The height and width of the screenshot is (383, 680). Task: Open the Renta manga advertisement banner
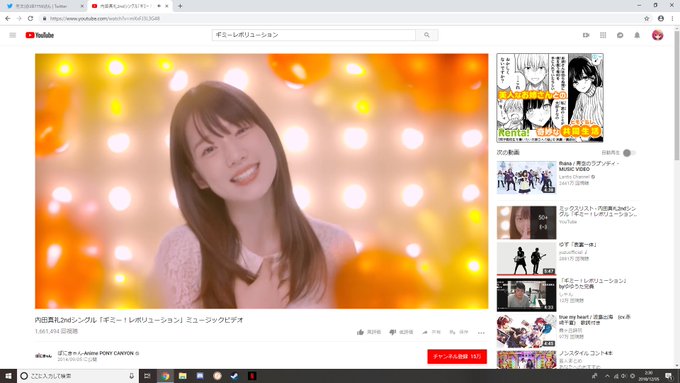(550, 98)
